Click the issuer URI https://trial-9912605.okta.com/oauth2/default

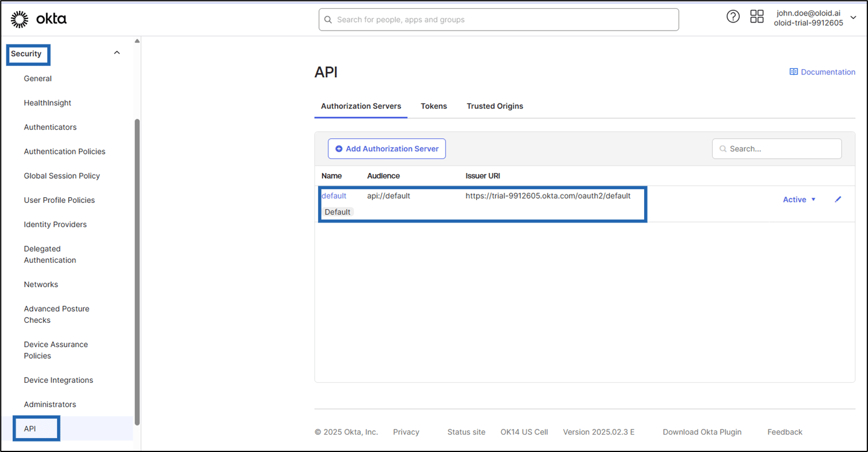pyautogui.click(x=548, y=196)
